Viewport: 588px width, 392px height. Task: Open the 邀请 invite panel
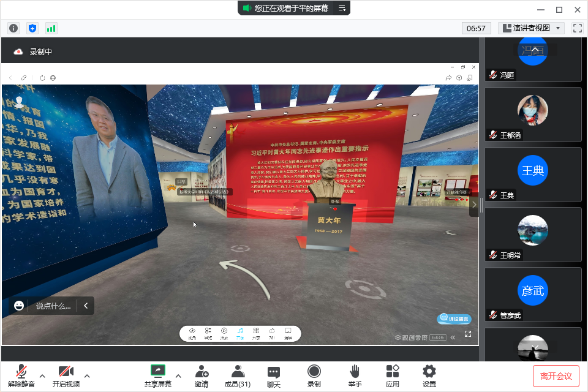(x=202, y=375)
